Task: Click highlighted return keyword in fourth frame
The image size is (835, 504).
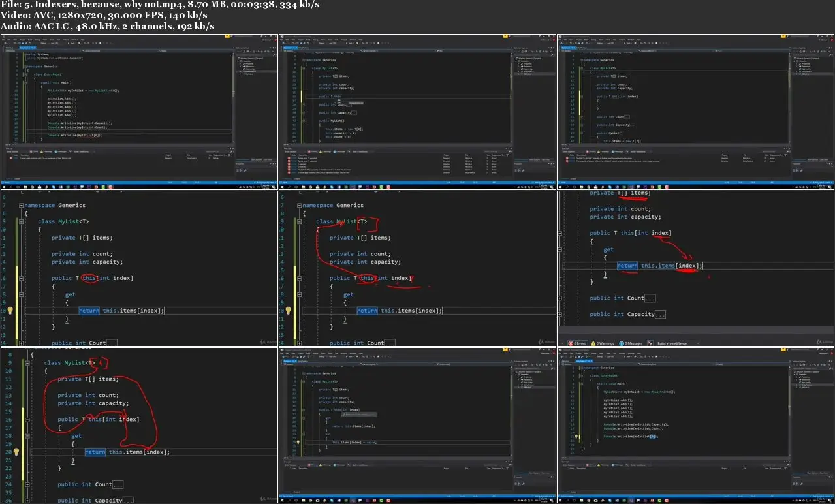Action: pos(89,311)
